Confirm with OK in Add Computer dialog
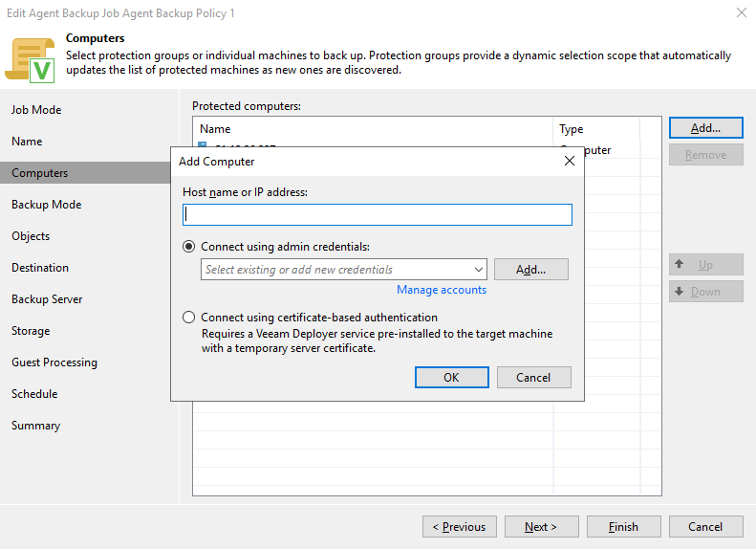 point(452,378)
